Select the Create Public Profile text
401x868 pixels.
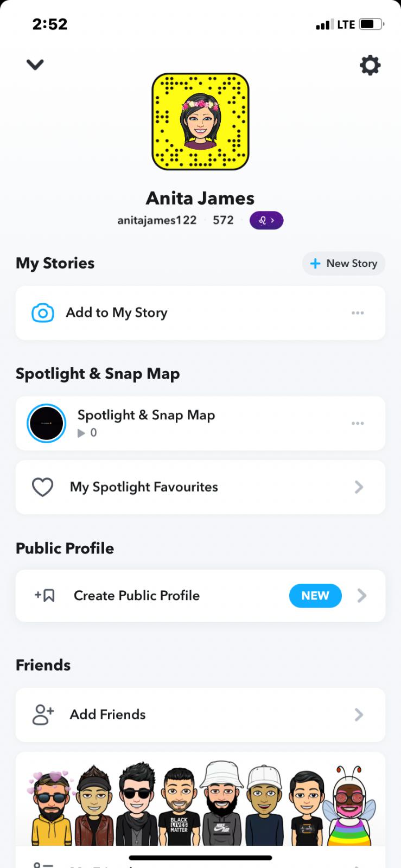(x=137, y=596)
